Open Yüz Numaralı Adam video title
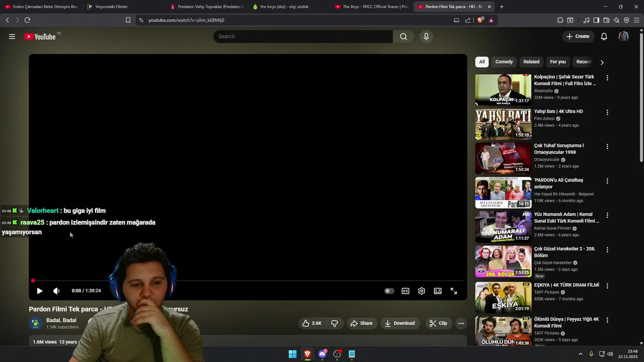644x362 pixels. [567, 218]
